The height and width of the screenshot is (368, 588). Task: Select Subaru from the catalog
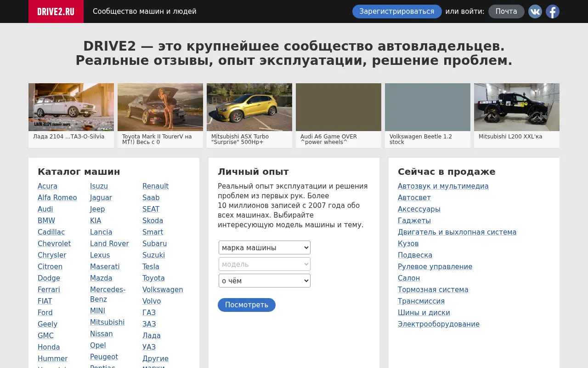point(154,244)
